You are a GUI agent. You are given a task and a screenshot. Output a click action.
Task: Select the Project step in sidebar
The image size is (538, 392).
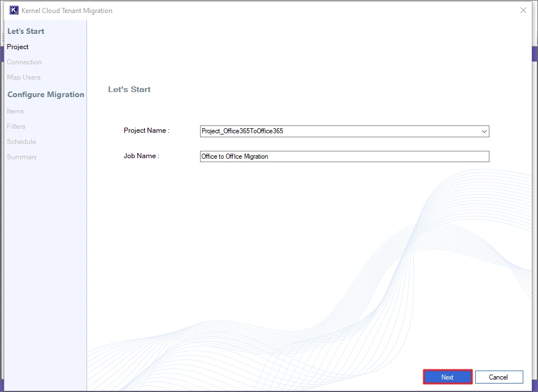coord(18,47)
